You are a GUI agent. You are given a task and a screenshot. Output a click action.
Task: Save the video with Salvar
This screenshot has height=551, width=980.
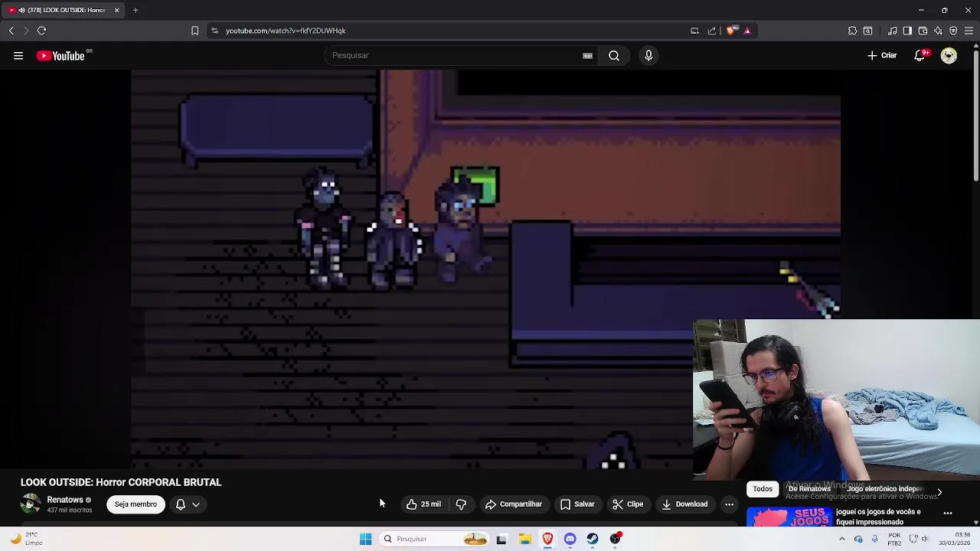pyautogui.click(x=577, y=504)
